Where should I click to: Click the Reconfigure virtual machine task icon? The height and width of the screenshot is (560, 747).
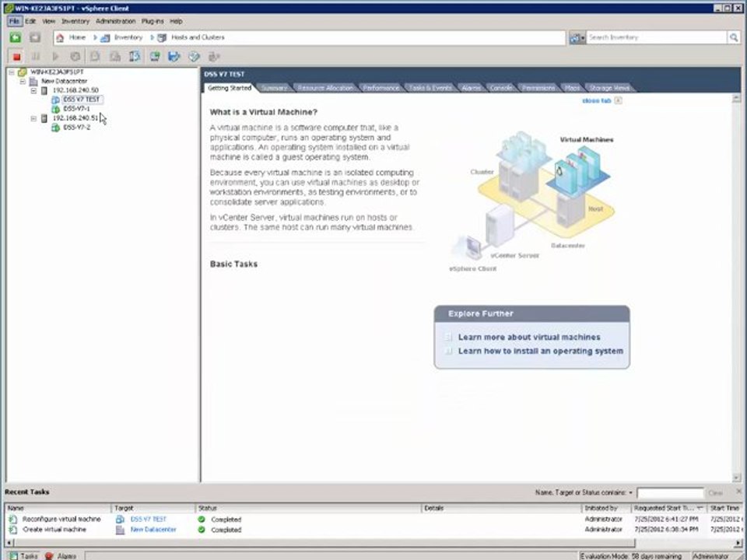click(x=13, y=520)
